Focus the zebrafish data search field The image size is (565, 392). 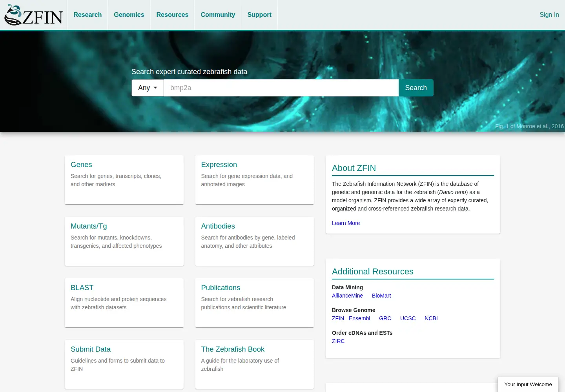click(281, 88)
